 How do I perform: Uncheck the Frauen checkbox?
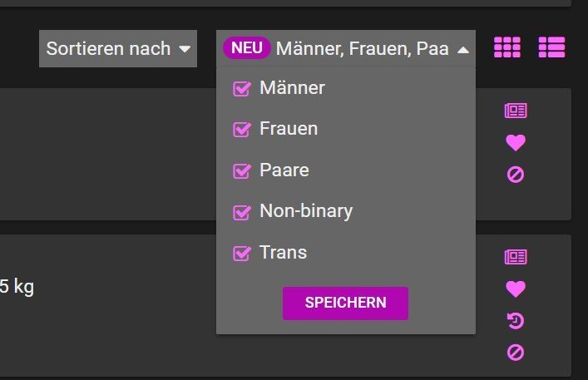(242, 130)
